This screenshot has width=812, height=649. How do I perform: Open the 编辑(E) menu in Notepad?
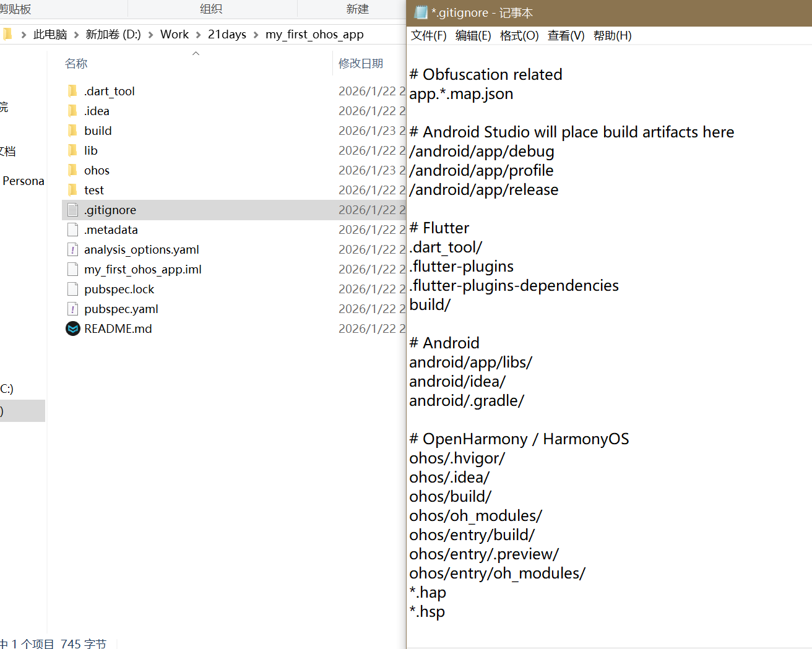point(473,35)
